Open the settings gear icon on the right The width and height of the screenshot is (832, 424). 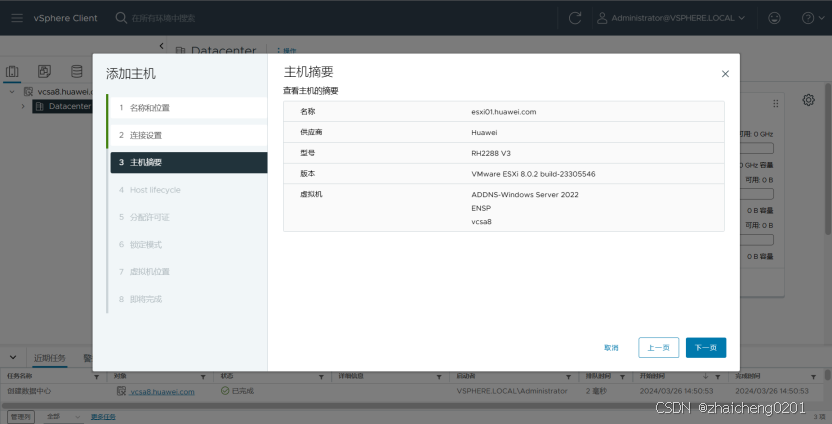[808, 100]
